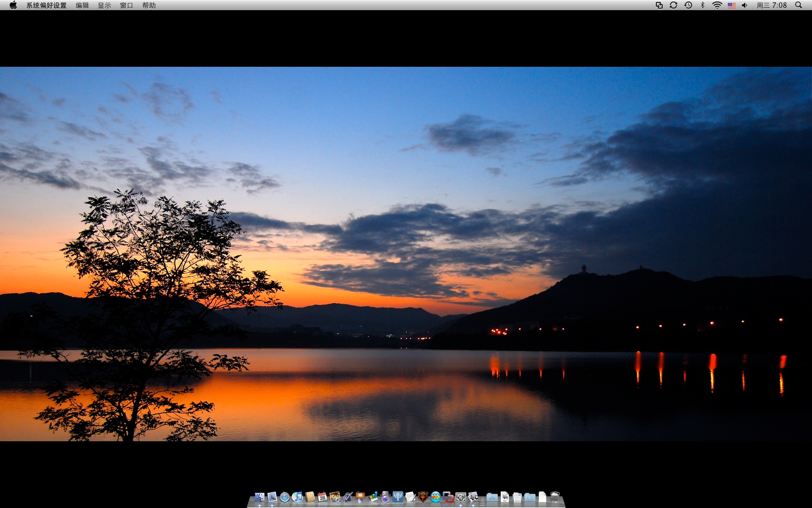Launch iTunes from the dock
The width and height of the screenshot is (812, 508).
[x=297, y=497]
